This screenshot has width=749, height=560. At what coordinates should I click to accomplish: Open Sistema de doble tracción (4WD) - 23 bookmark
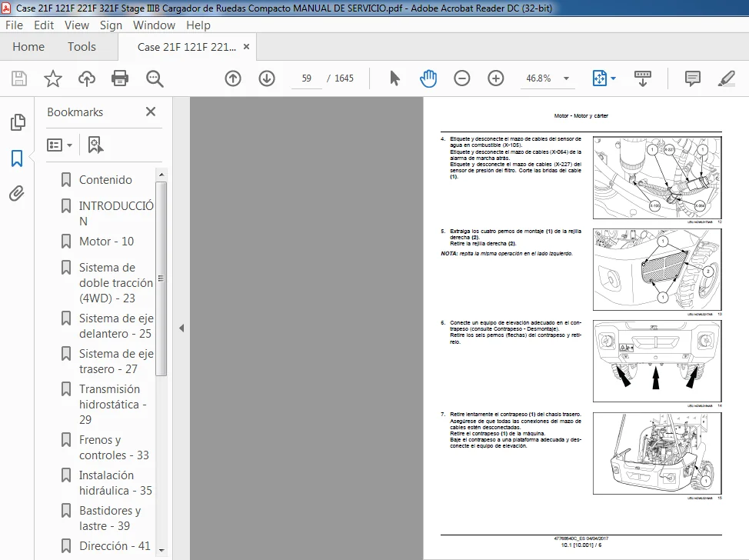pyautogui.click(x=116, y=283)
